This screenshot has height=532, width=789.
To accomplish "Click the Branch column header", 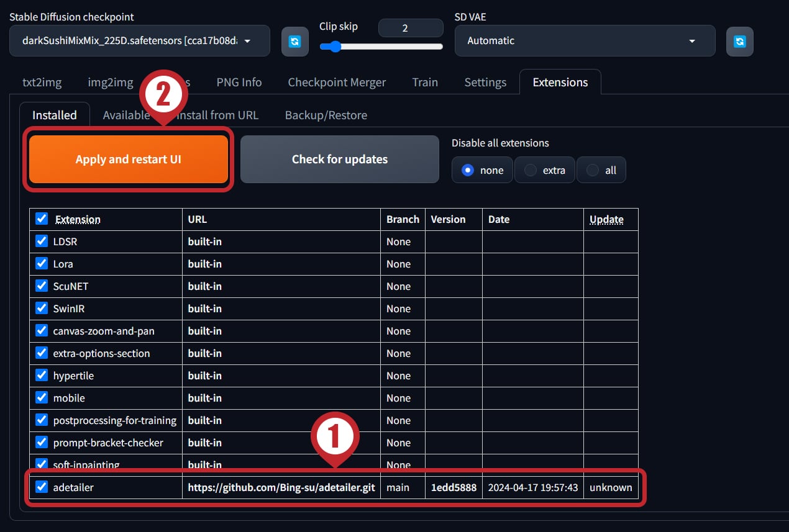I will pos(403,219).
